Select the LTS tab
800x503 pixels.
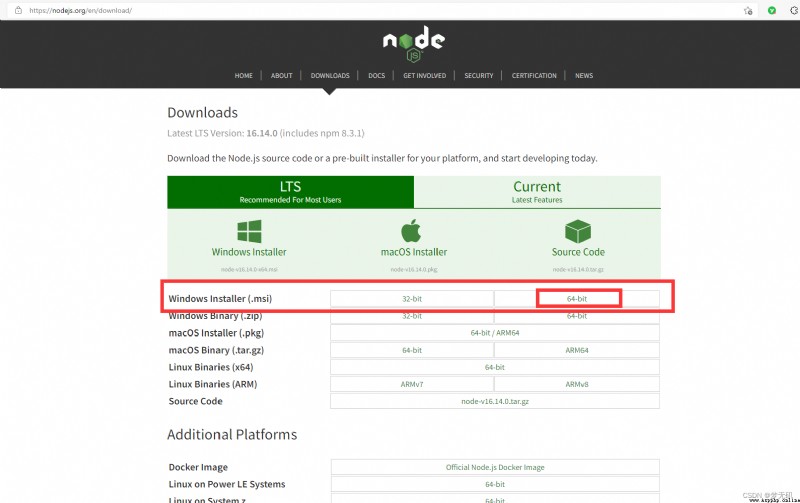click(x=290, y=192)
